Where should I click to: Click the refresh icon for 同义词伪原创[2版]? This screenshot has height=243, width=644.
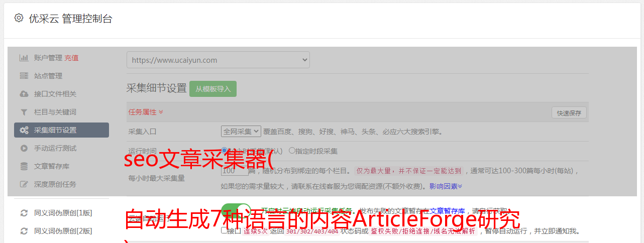[24, 231]
